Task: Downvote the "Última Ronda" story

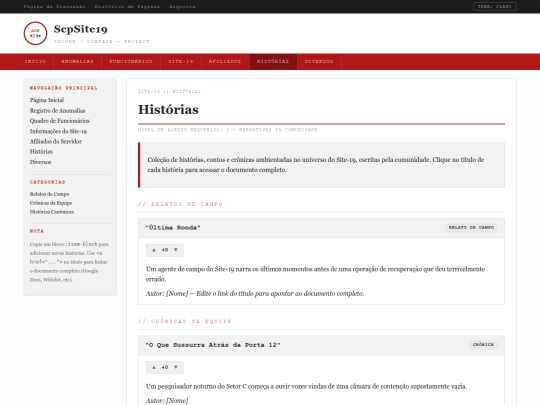Action: point(176,250)
